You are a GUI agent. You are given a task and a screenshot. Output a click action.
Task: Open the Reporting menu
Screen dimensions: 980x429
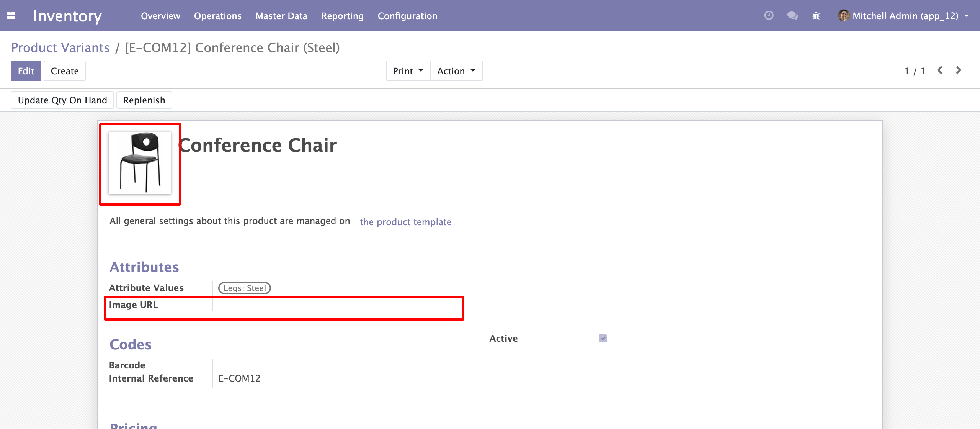(342, 16)
